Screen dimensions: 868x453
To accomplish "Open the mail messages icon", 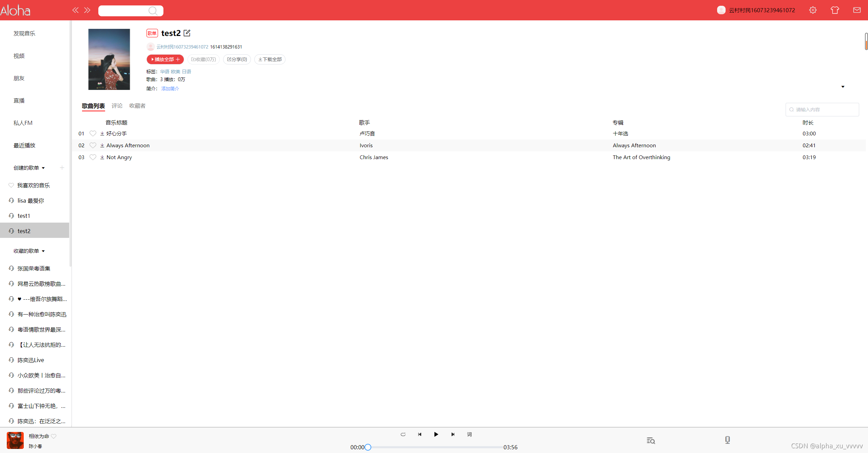I will coord(857,10).
